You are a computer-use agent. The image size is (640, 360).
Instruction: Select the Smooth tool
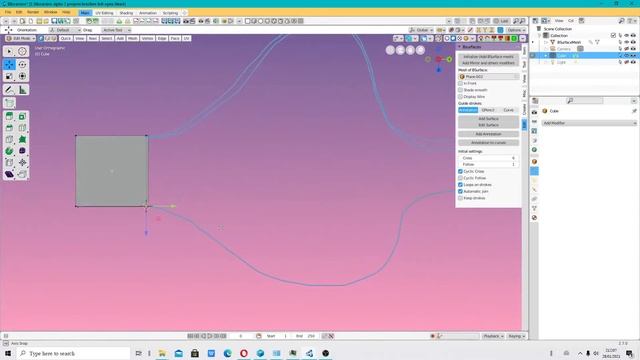pyautogui.click(x=22, y=151)
